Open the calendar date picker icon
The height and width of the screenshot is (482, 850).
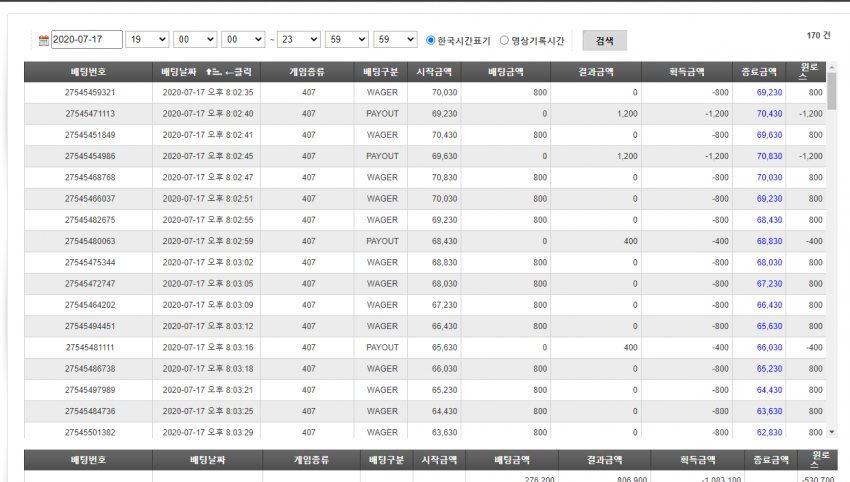44,40
